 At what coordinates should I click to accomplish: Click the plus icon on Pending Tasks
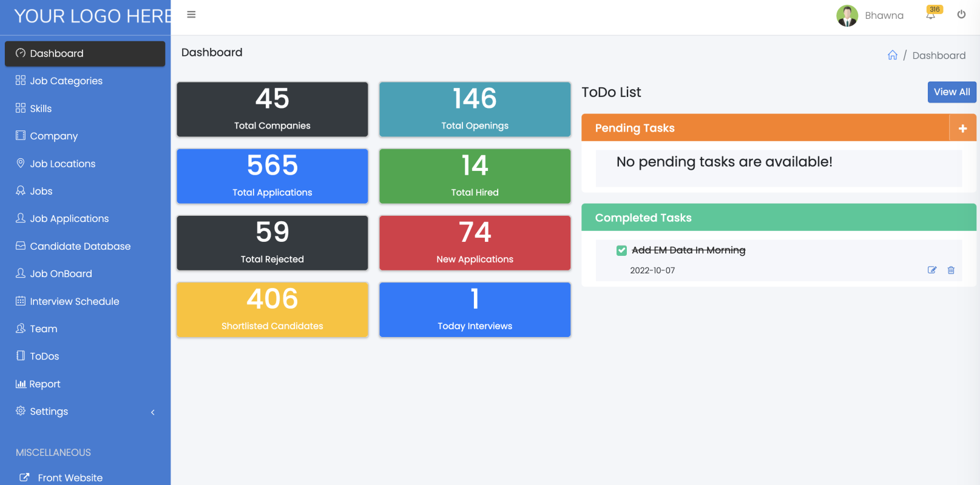(962, 128)
